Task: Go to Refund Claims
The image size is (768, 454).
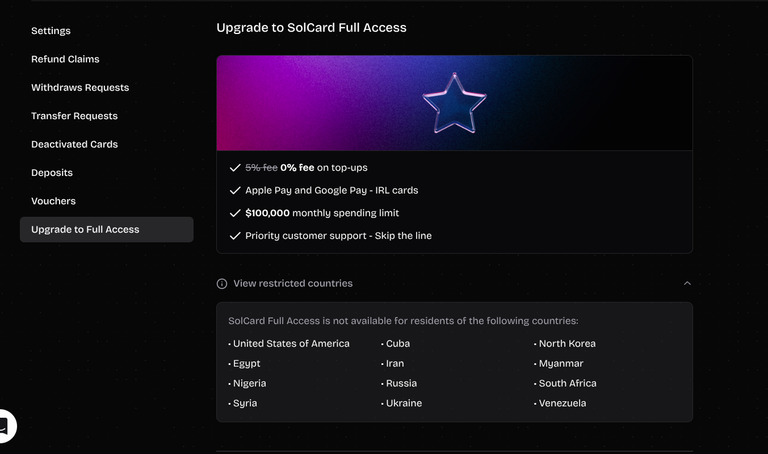Action: [x=65, y=59]
